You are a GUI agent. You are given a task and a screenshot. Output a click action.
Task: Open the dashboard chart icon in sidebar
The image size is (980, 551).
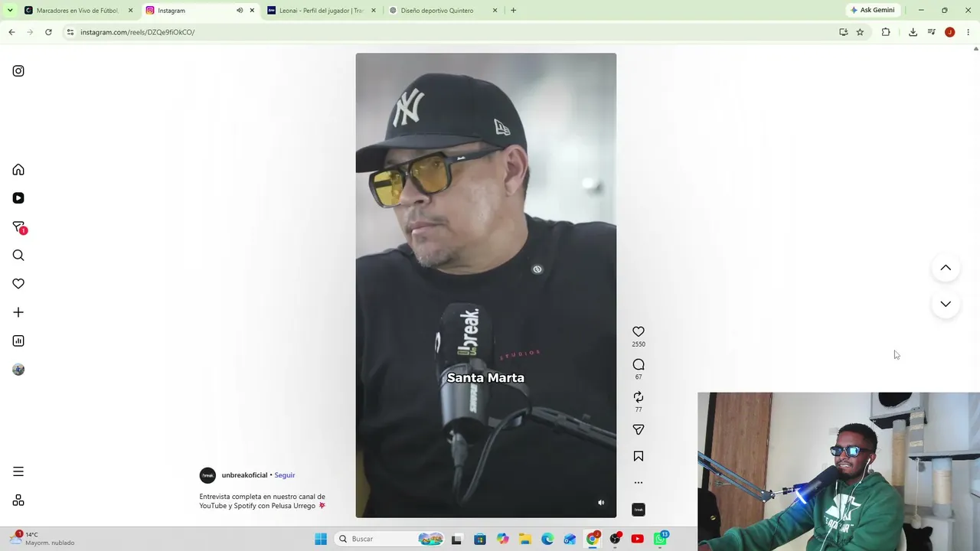tap(18, 341)
